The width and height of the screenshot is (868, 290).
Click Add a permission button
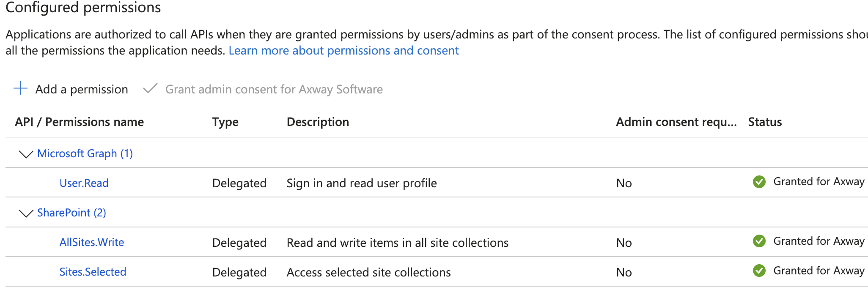82,90
